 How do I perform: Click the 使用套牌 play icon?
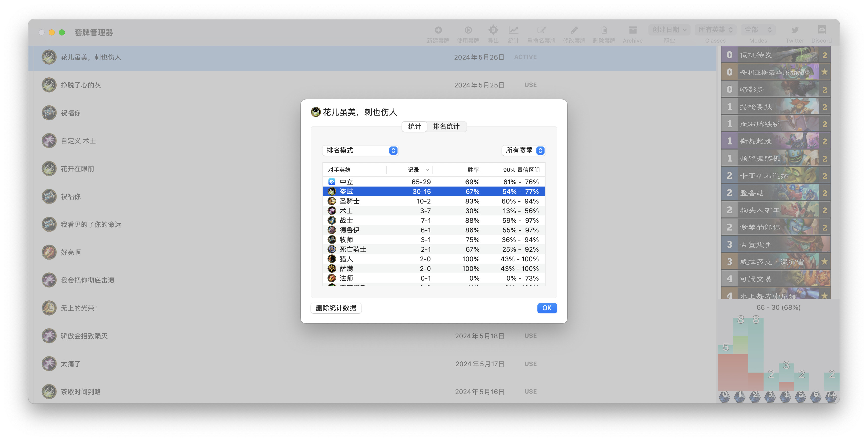coord(468,30)
